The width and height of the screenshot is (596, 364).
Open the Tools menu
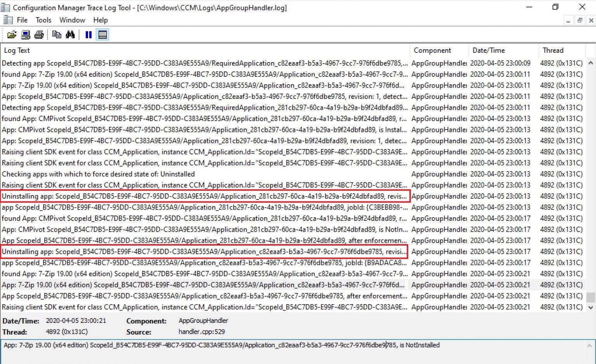tap(43, 20)
